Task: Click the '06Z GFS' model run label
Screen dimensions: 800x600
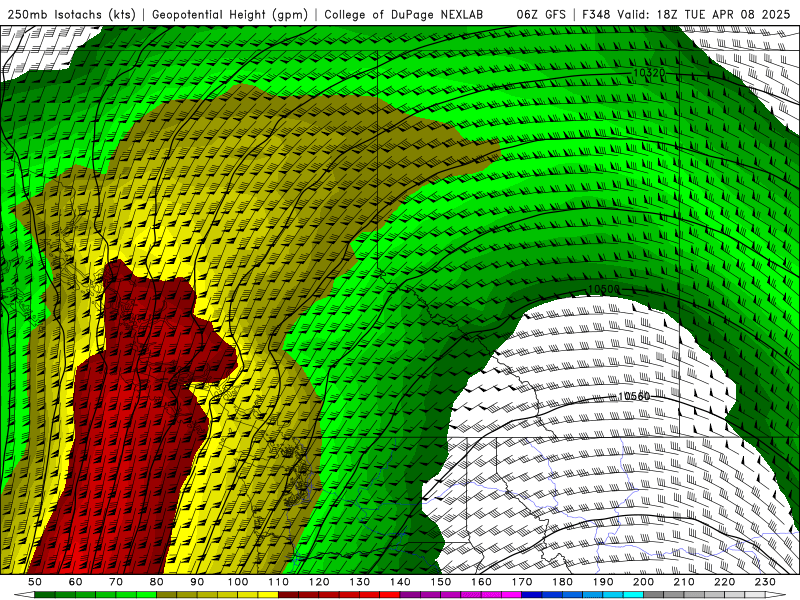Action: pyautogui.click(x=541, y=15)
